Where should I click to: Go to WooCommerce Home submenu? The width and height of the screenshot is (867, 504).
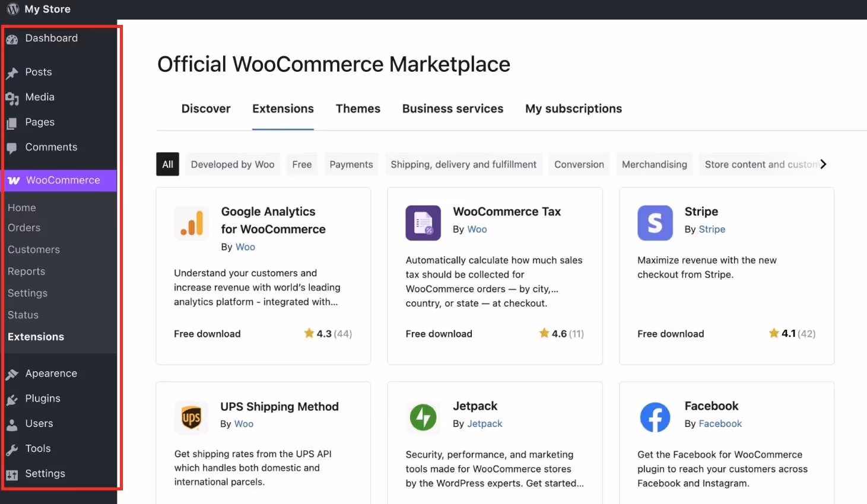[22, 208]
